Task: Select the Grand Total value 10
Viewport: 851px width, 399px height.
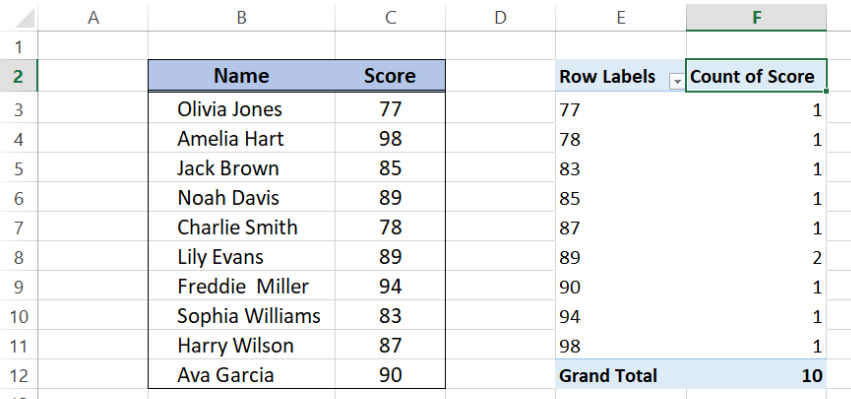Action: (x=757, y=375)
